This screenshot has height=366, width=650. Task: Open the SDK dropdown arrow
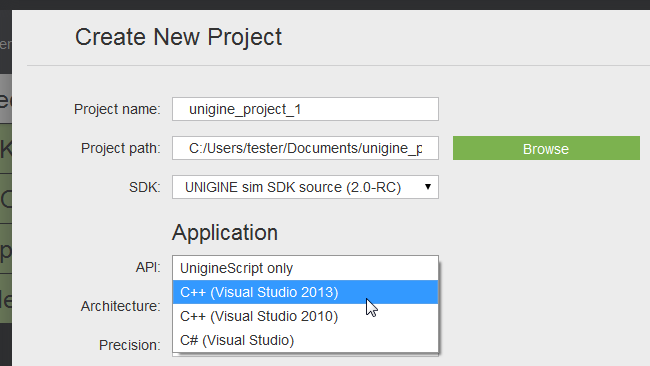pos(428,187)
